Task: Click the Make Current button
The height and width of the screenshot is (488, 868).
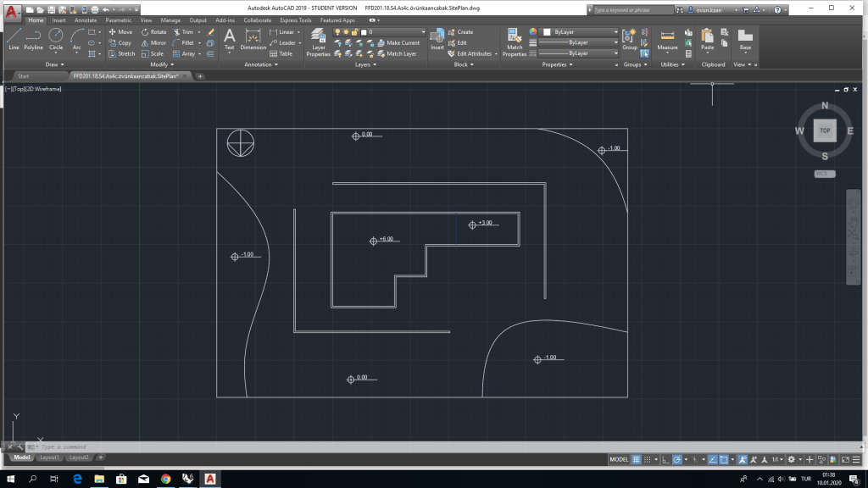Action: (398, 42)
